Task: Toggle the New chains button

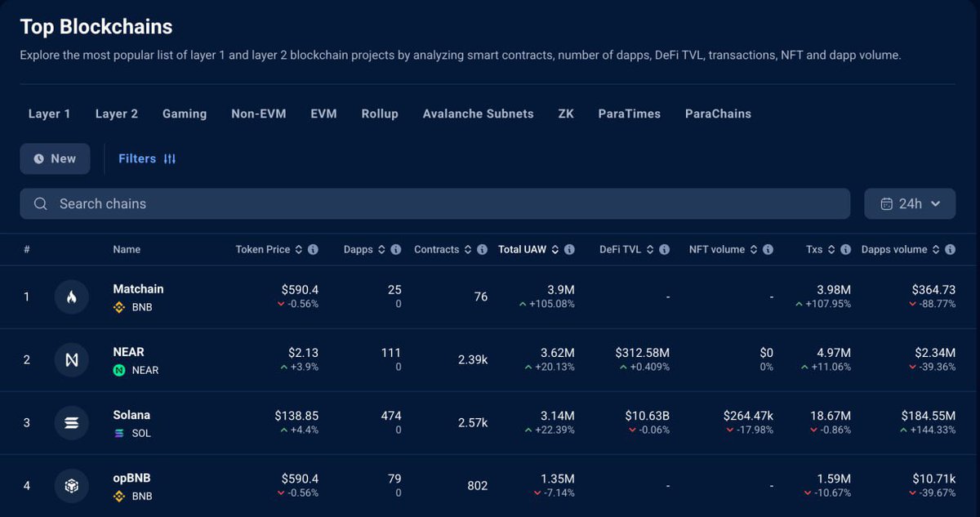Action: (55, 159)
